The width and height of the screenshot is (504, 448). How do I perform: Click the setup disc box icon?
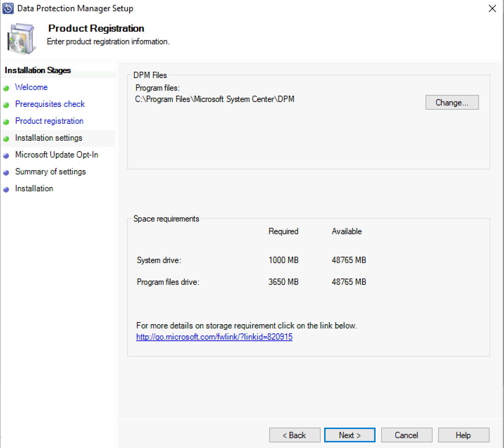[22, 39]
